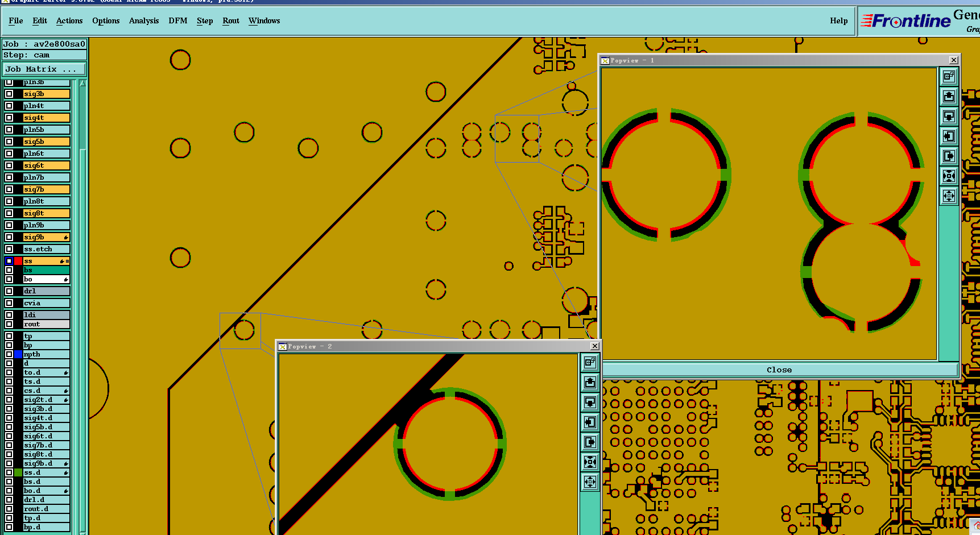The height and width of the screenshot is (535, 980).
Task: Click the Close button below Popview 1
Action: click(x=779, y=370)
